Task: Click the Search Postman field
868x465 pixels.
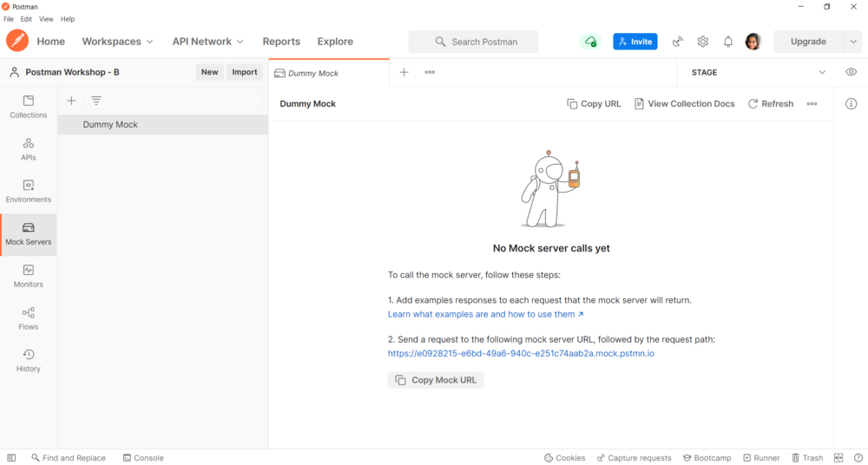Action: (x=474, y=42)
